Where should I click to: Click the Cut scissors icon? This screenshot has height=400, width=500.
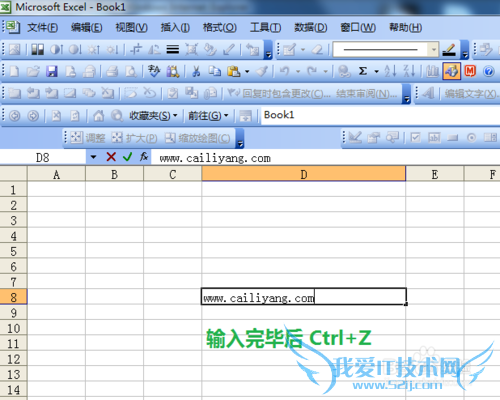[x=196, y=71]
